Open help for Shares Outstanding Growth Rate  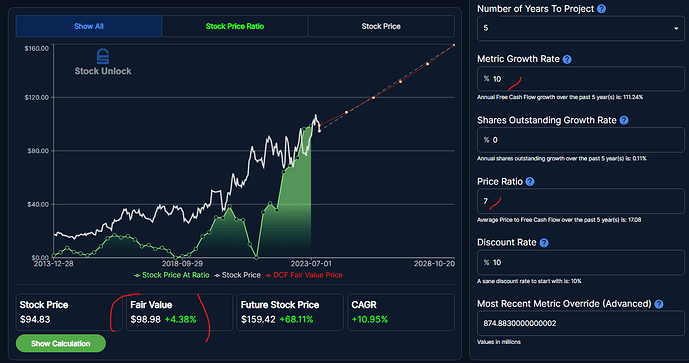pyautogui.click(x=624, y=120)
